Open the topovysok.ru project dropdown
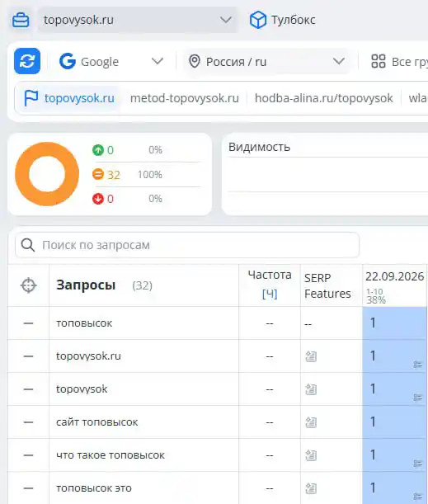This screenshot has height=504, width=428. click(138, 20)
